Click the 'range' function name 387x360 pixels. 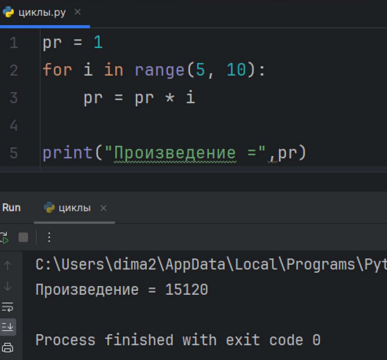[x=159, y=70]
